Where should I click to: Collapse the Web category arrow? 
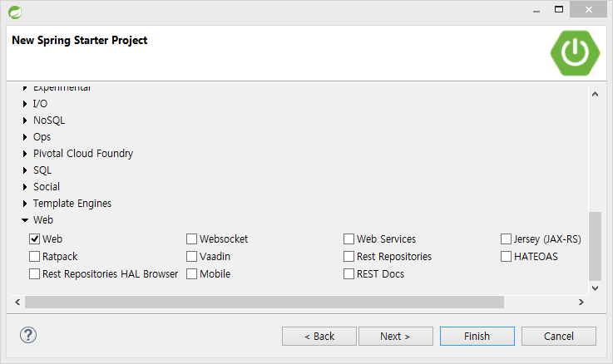[25, 220]
